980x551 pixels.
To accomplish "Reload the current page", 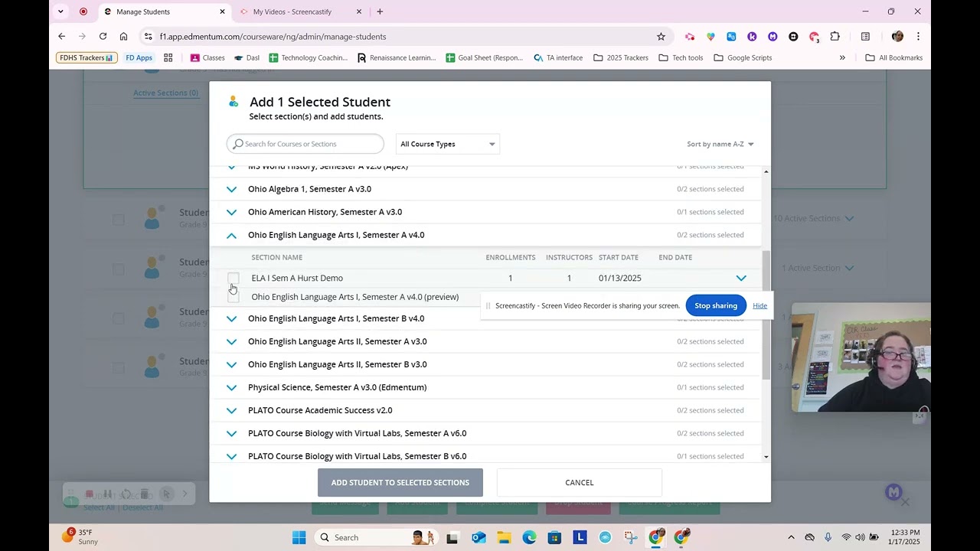I will [103, 36].
